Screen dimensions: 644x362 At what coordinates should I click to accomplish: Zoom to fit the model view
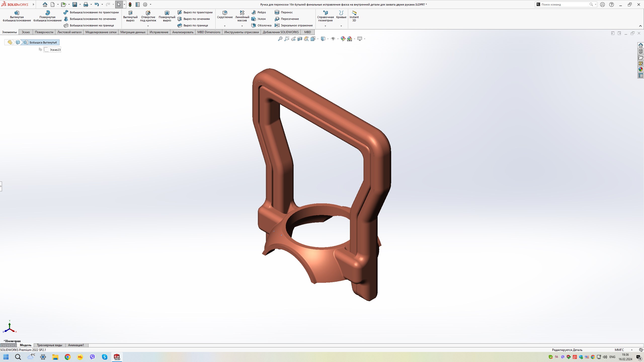280,39
